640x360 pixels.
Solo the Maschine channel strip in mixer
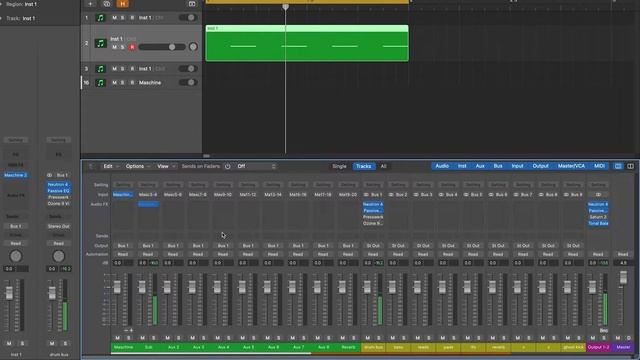click(129, 338)
